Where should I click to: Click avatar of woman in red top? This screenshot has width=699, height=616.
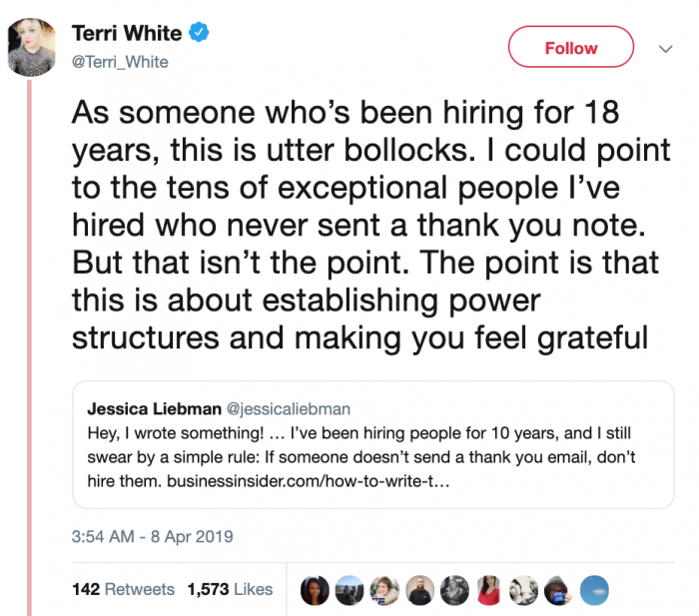490,589
